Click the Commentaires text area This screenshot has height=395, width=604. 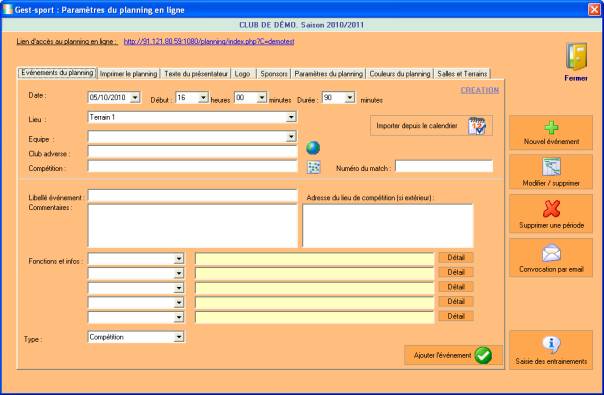click(x=193, y=226)
